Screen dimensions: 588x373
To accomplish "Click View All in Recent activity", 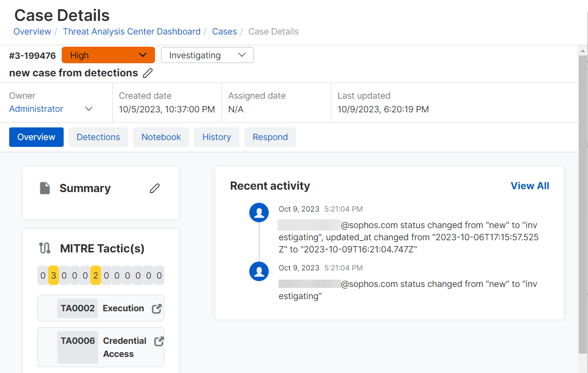I will [530, 186].
